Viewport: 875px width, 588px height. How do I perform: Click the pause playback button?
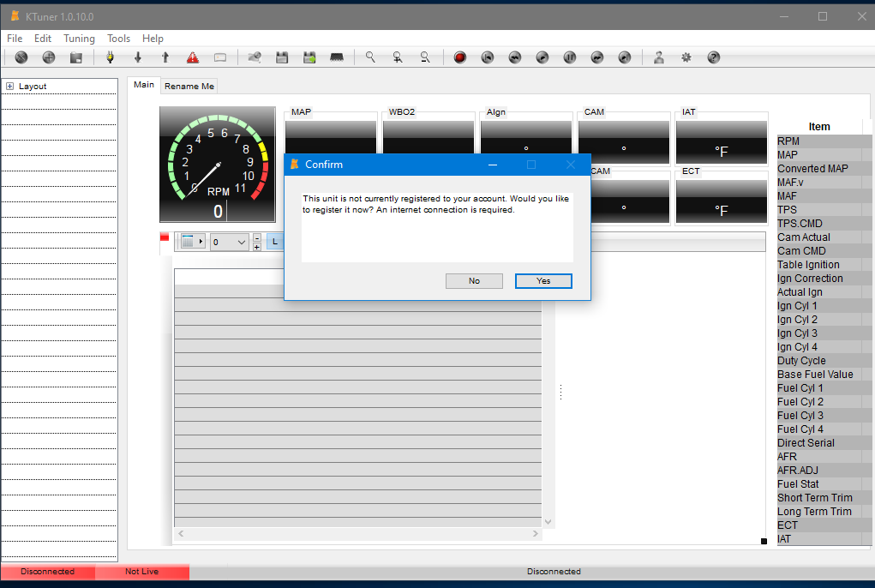click(x=570, y=57)
